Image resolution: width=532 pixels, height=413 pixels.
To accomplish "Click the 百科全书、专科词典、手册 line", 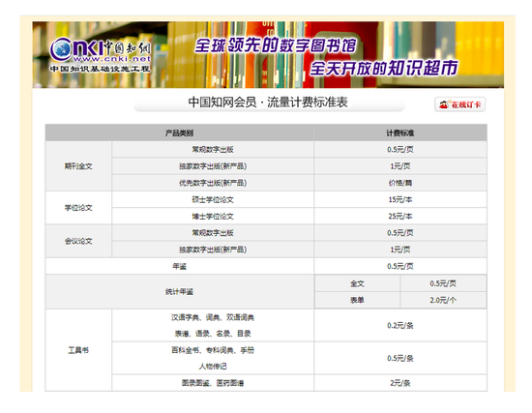I will [213, 350].
